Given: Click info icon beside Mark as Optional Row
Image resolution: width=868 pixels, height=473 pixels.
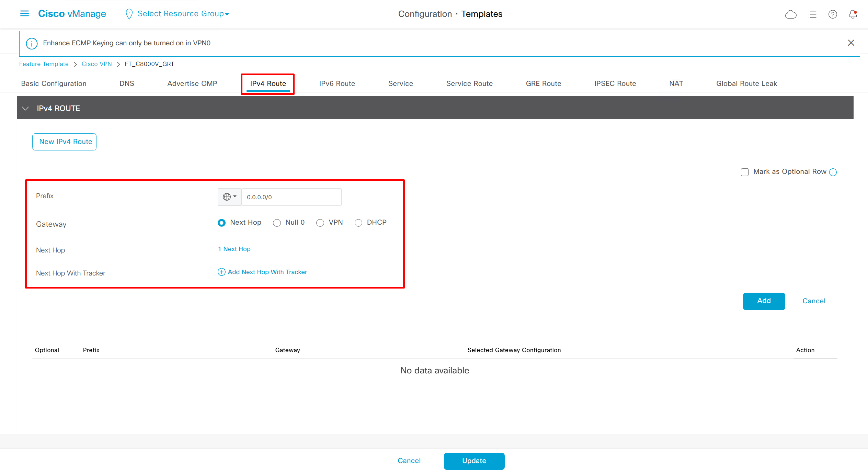Looking at the screenshot, I should tap(833, 172).
